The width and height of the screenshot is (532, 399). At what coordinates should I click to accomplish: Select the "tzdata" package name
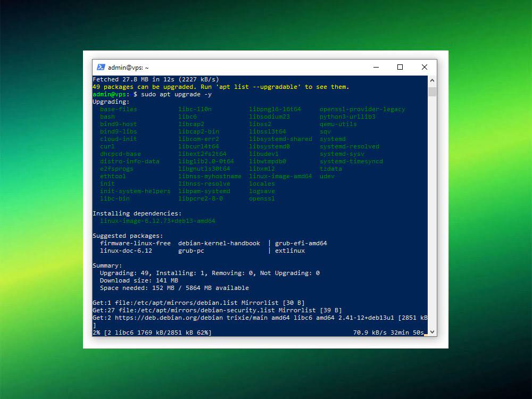tap(330, 169)
